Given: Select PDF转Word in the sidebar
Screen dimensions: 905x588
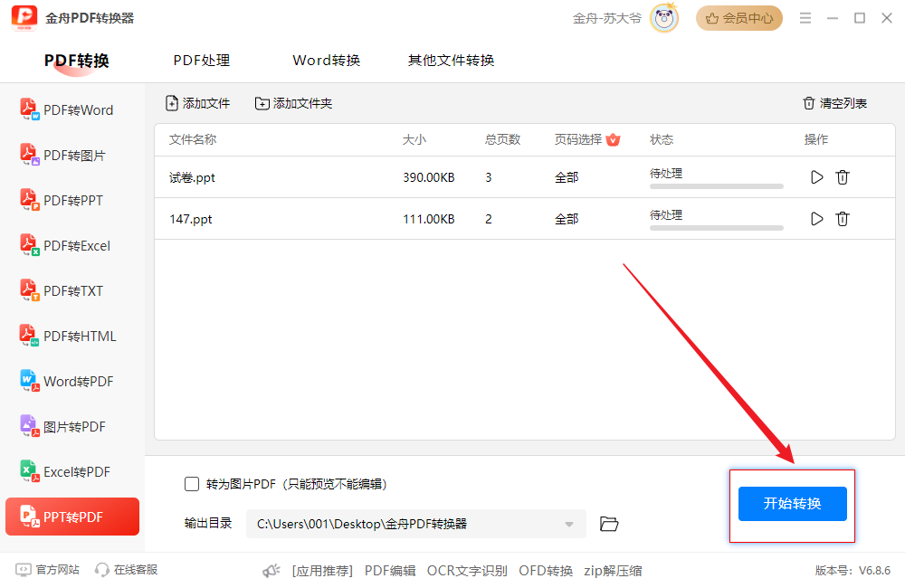Looking at the screenshot, I should click(x=72, y=109).
